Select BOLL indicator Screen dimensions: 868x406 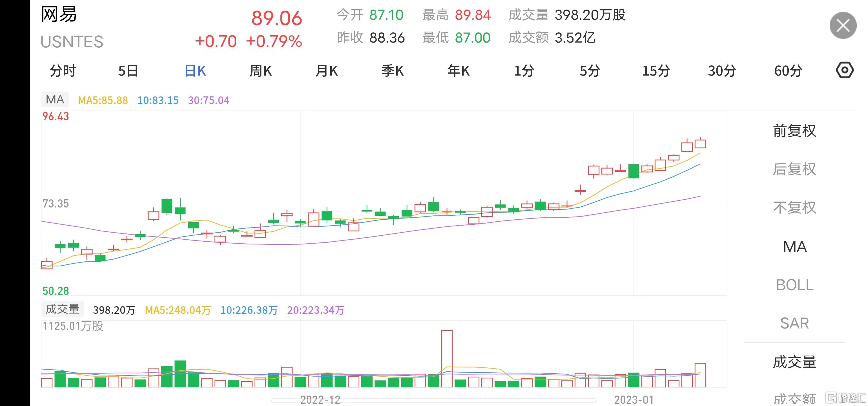coord(794,285)
